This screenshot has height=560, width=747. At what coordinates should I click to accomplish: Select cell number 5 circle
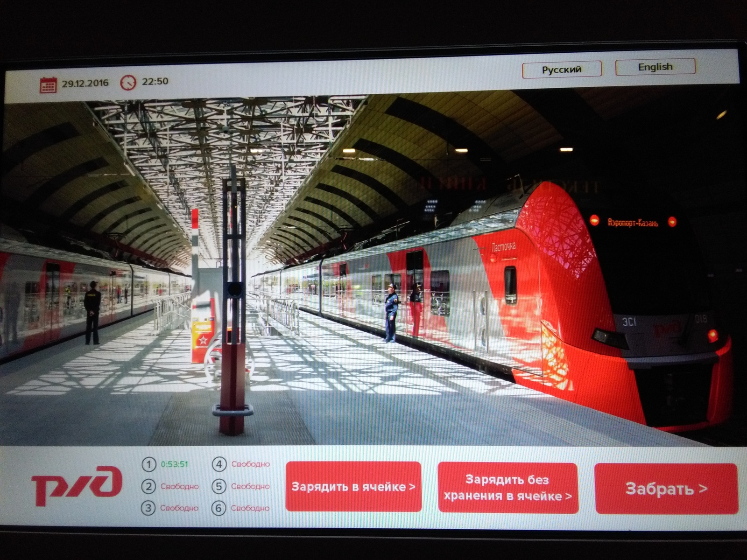point(219,486)
